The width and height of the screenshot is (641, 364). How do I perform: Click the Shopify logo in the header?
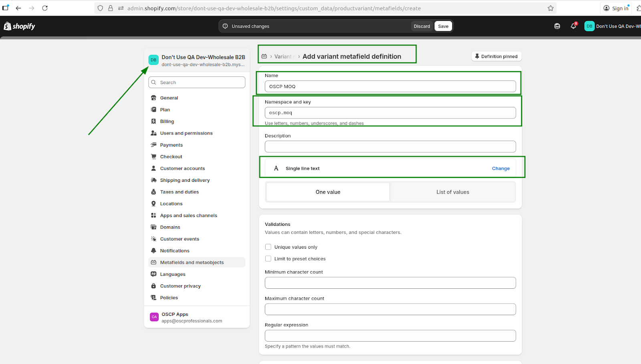(19, 26)
